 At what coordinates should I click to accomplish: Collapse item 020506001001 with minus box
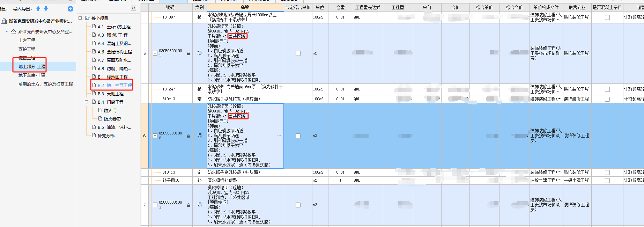click(x=155, y=53)
